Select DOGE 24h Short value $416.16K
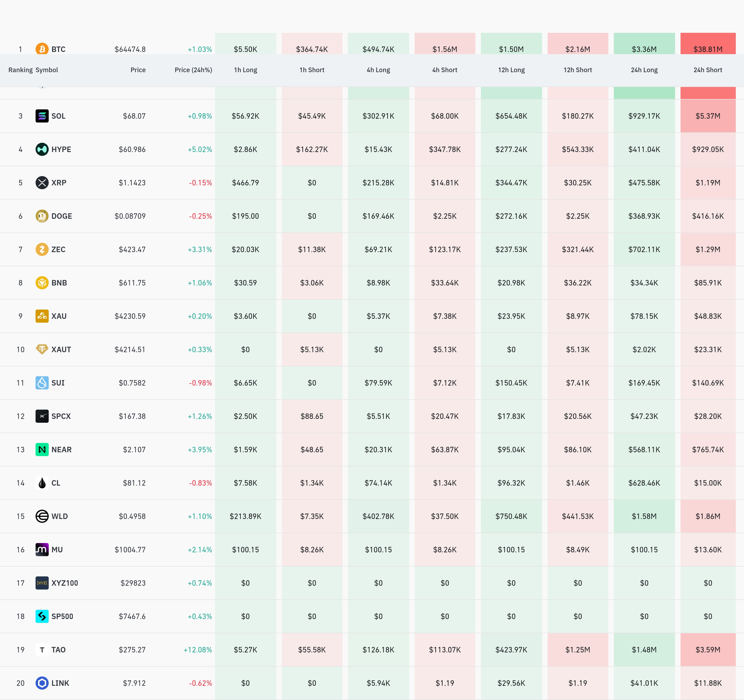744x700 pixels. pos(708,216)
